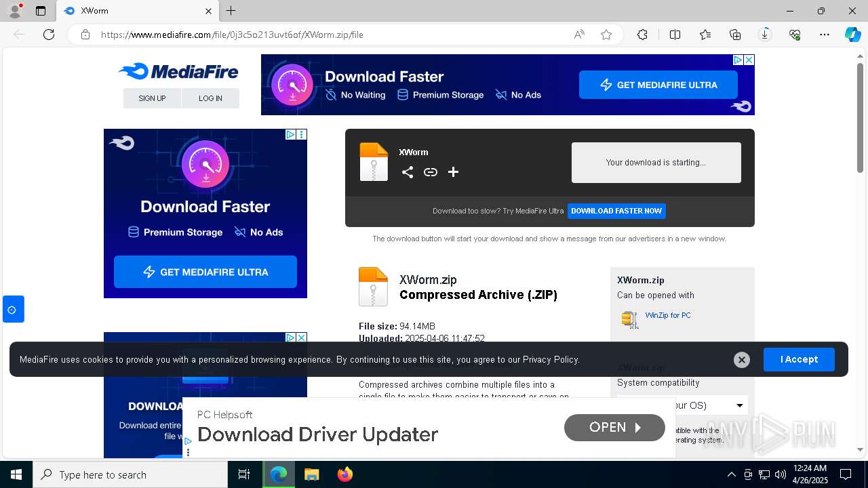The width and height of the screenshot is (868, 488).
Task: Click the plus icon beside XWorm
Action: (454, 172)
